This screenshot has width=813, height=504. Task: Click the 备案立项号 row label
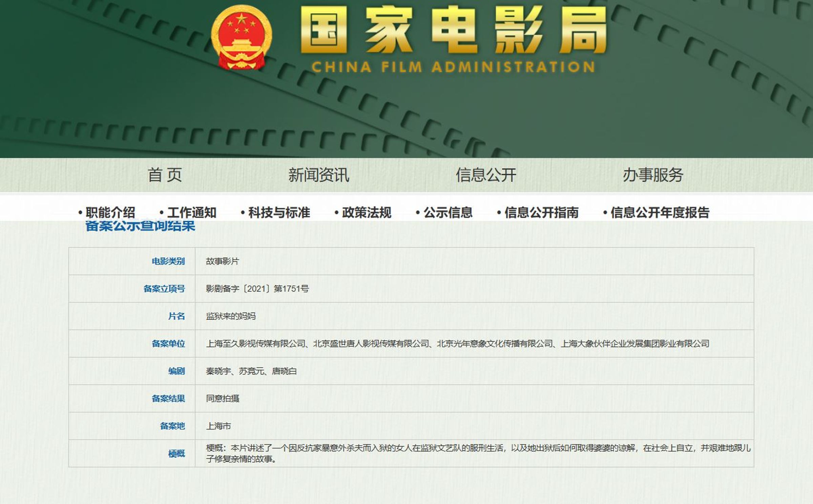tap(164, 289)
